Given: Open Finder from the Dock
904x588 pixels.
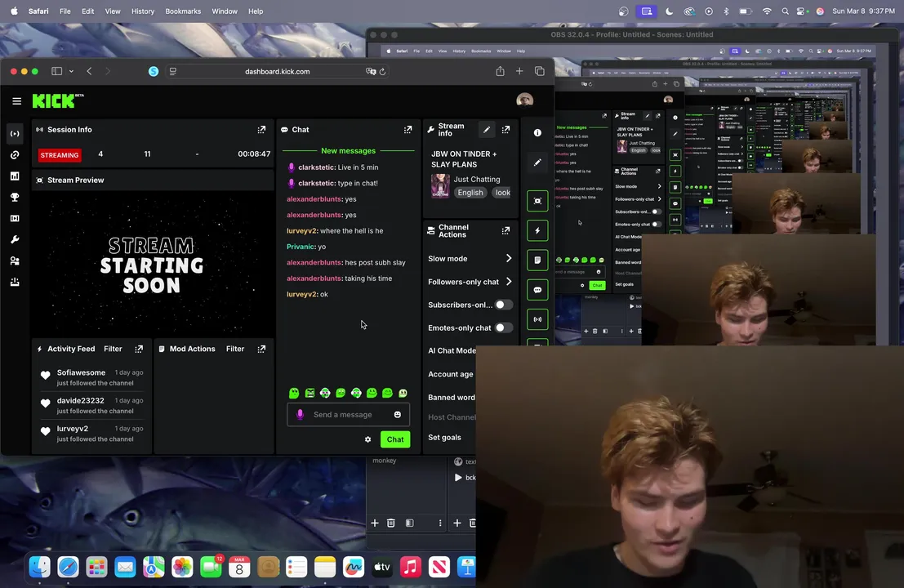Looking at the screenshot, I should click(x=40, y=567).
